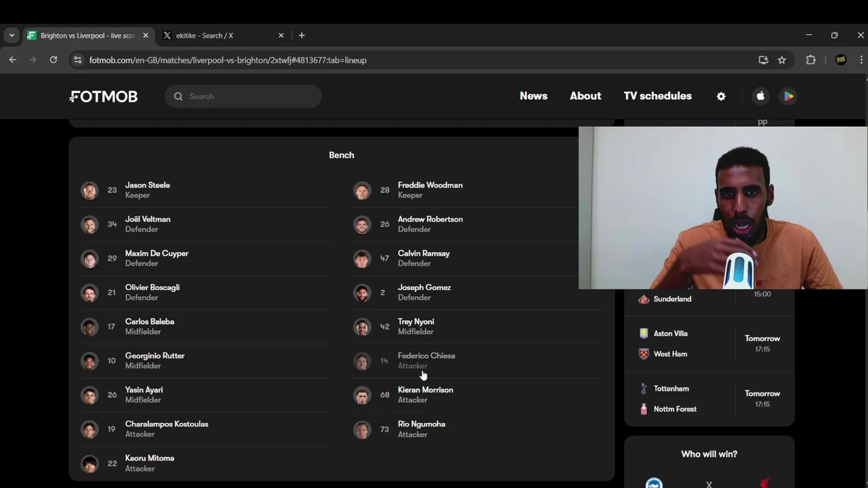Open the Chrome profile avatar
The width and height of the screenshot is (868, 488).
841,60
